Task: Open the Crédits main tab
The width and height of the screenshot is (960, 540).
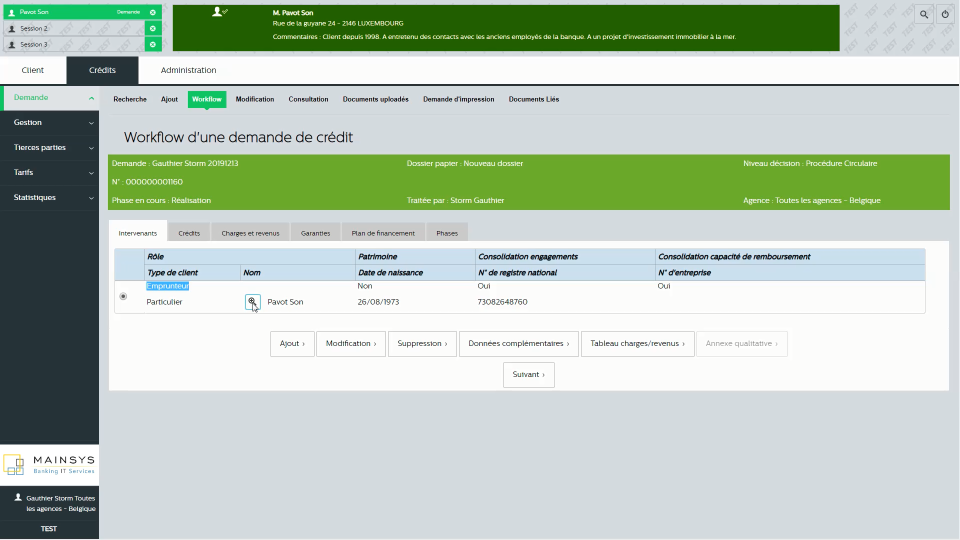Action: coord(102,70)
